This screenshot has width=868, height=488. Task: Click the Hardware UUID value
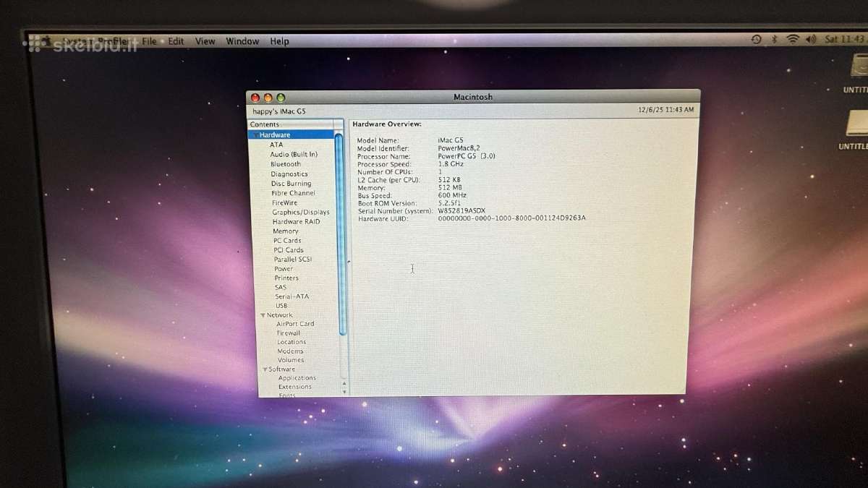click(x=511, y=218)
